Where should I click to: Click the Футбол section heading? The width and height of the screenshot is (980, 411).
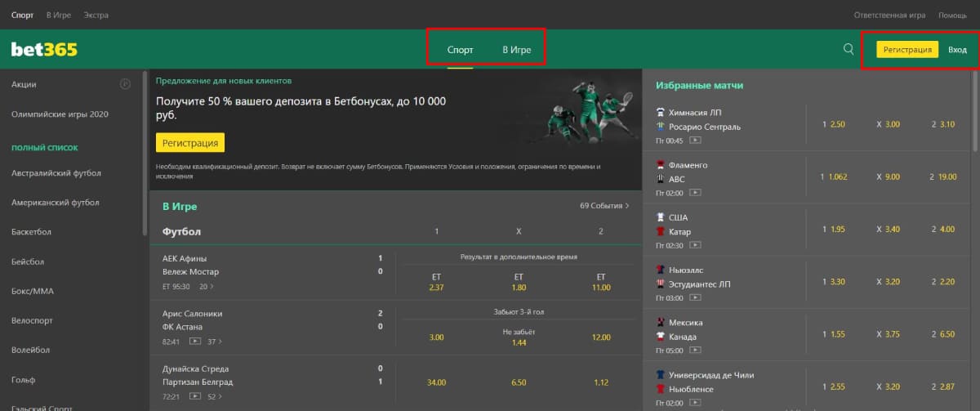pos(181,231)
